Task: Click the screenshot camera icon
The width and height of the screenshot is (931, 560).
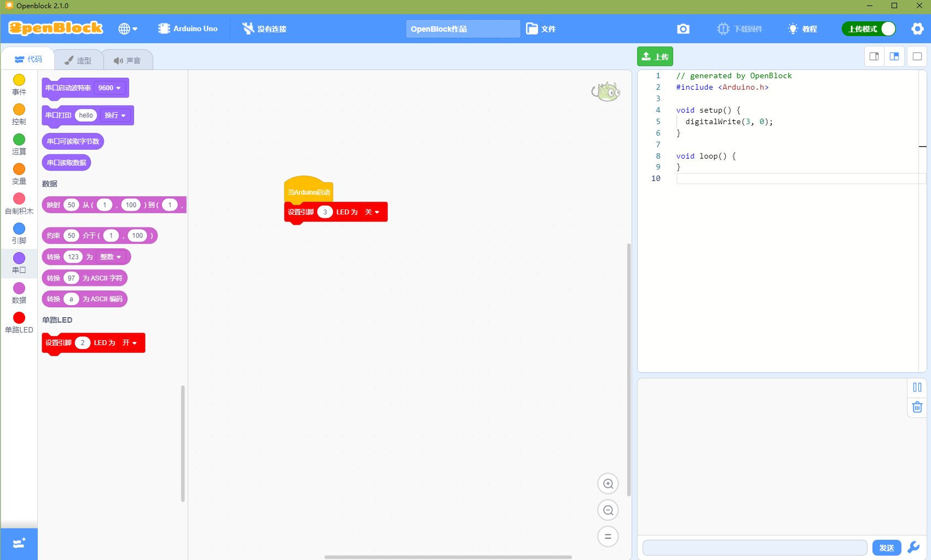Action: pos(683,28)
